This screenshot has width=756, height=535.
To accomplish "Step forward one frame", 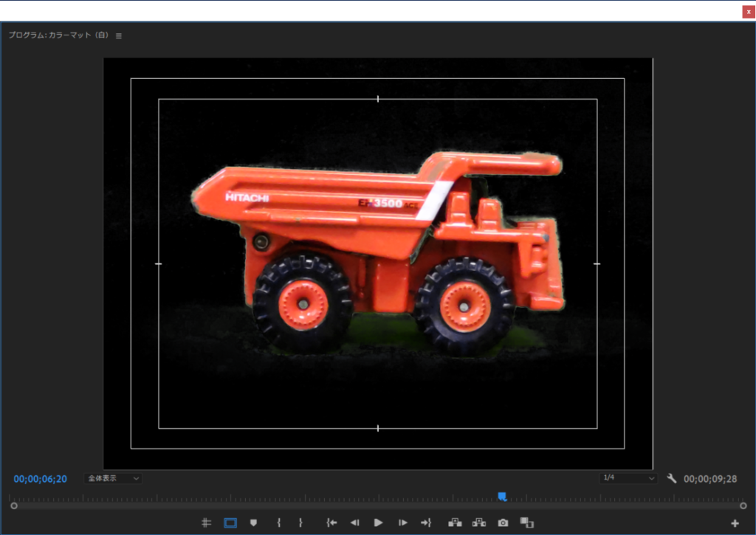I will pyautogui.click(x=402, y=522).
